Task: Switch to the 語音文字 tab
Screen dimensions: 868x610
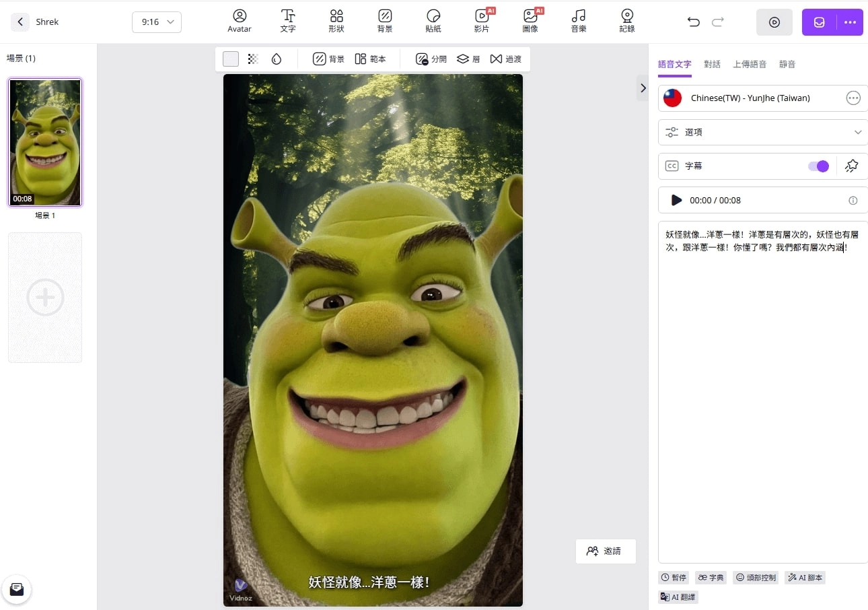Action: 675,64
